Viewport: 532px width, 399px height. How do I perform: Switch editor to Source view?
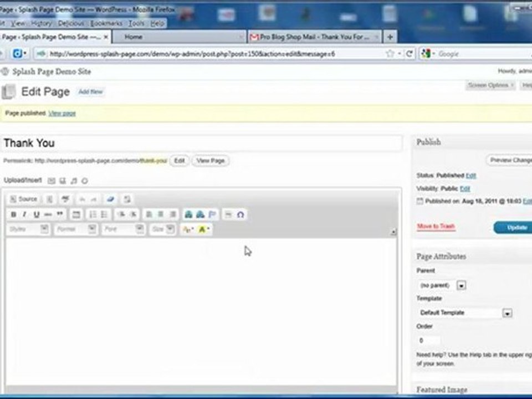[x=23, y=199]
